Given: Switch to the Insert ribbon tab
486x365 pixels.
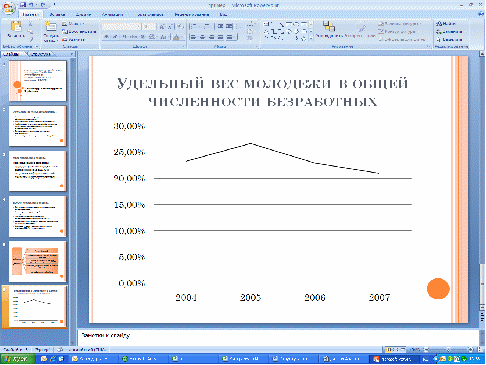Looking at the screenshot, I should [x=57, y=15].
